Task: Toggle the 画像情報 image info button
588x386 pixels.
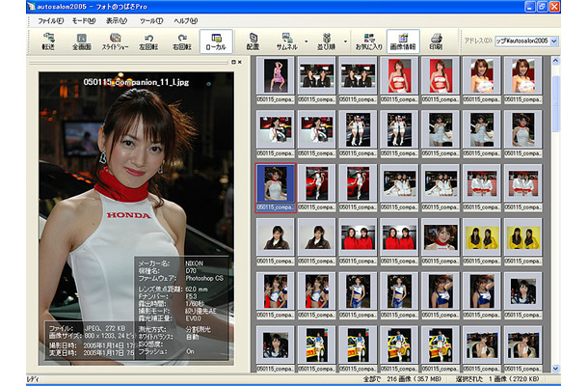Action: [x=403, y=41]
